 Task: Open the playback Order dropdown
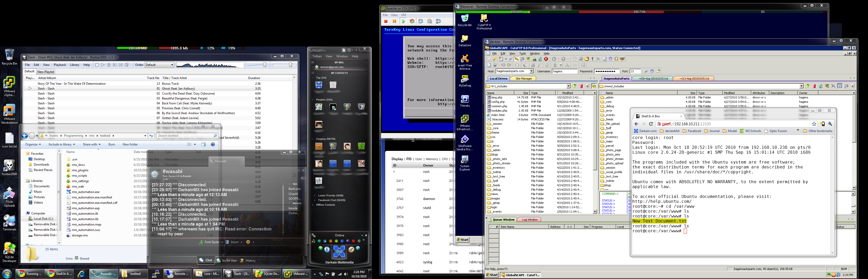[x=159, y=65]
